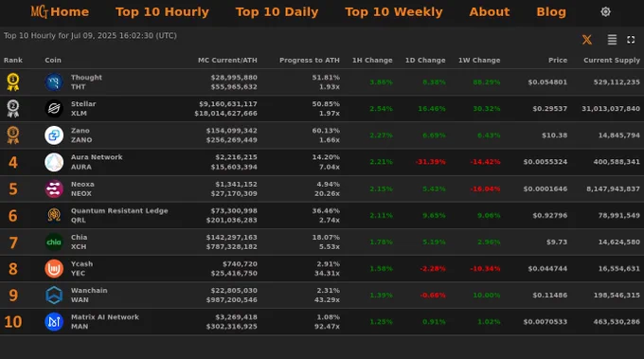Click QRL price $0.92796
Image resolution: width=644 pixels, height=359 pixels.
point(550,215)
